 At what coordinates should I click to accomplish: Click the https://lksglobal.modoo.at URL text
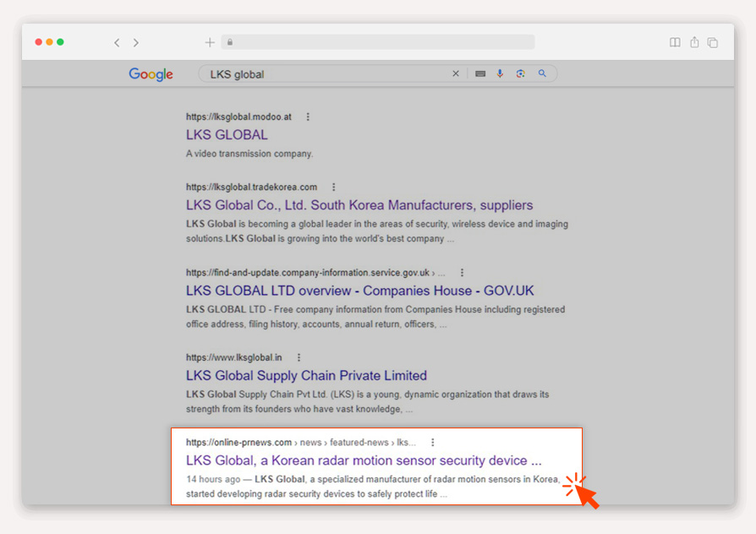coord(238,117)
